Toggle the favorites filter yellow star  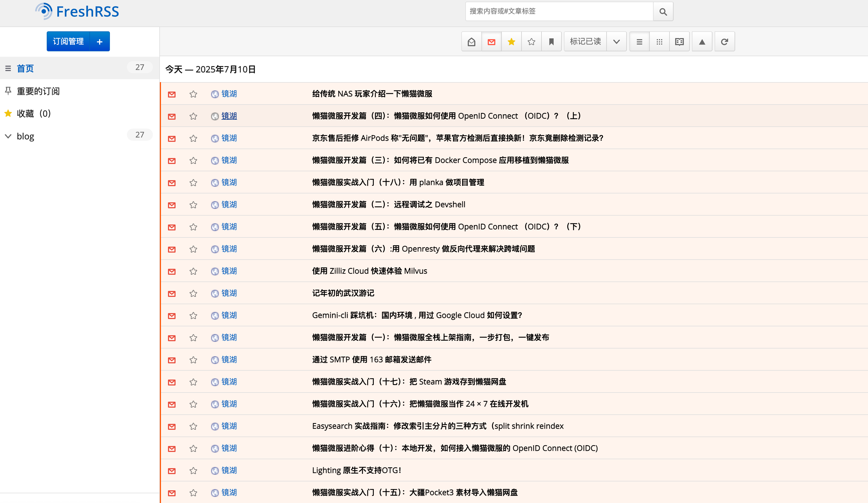click(512, 42)
